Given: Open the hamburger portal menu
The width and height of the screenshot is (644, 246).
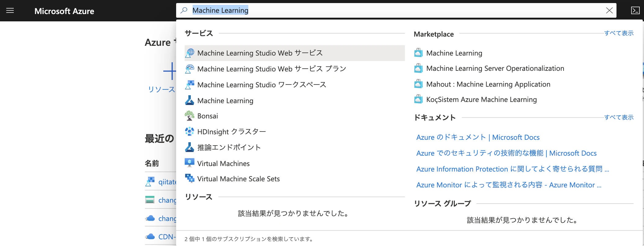Looking at the screenshot, I should click(10, 11).
